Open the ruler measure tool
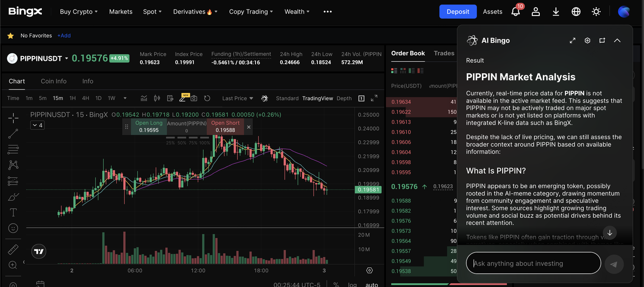This screenshot has height=287, width=644. (x=13, y=249)
